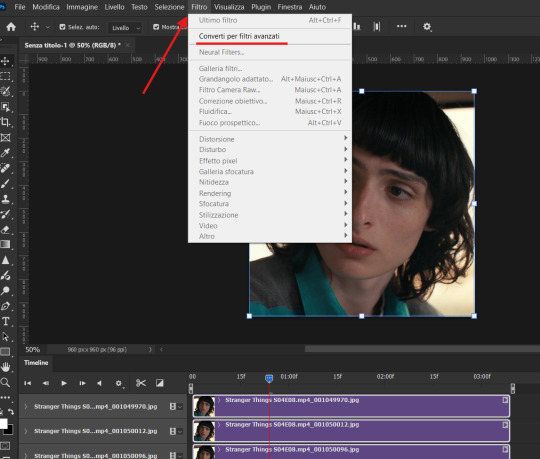Open options bar settings gear
Screen dimensions: 540x459
(x=427, y=27)
